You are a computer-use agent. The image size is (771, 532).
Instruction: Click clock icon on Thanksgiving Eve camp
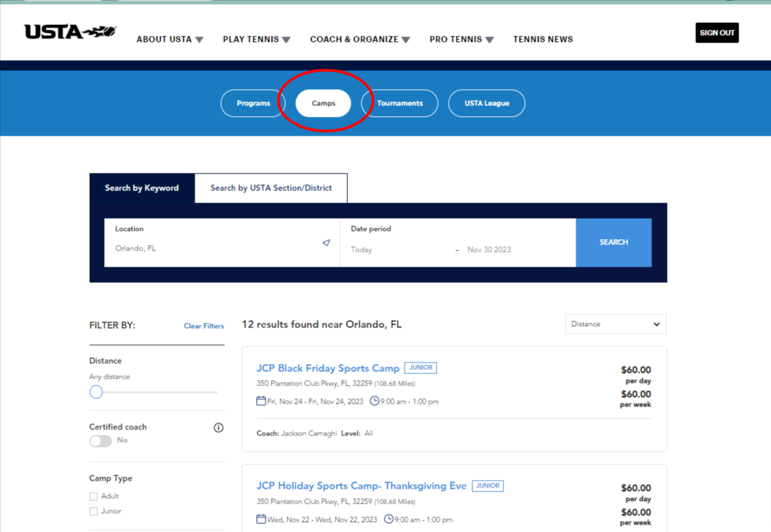pyautogui.click(x=389, y=518)
